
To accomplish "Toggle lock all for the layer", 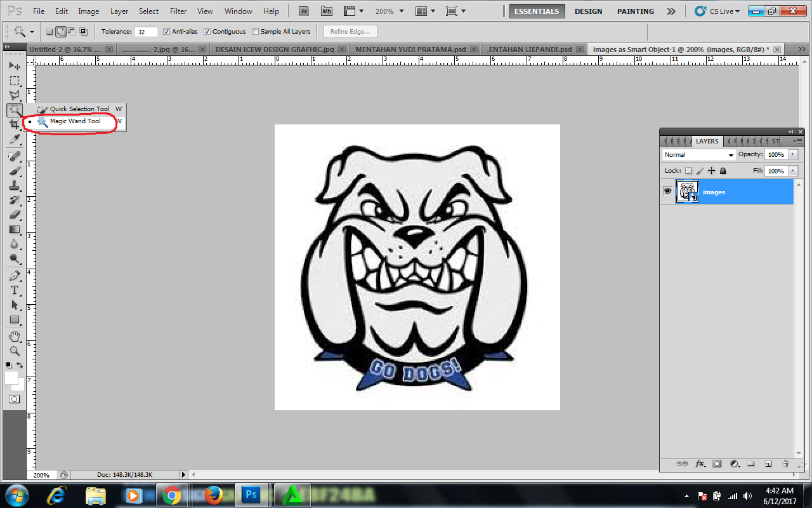I will [723, 171].
